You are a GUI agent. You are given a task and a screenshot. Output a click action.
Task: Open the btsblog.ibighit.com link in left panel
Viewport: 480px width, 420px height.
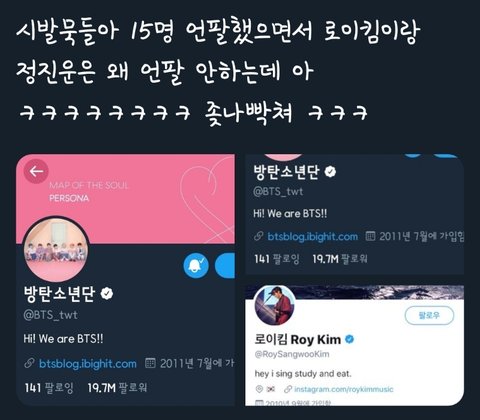[x=88, y=363]
